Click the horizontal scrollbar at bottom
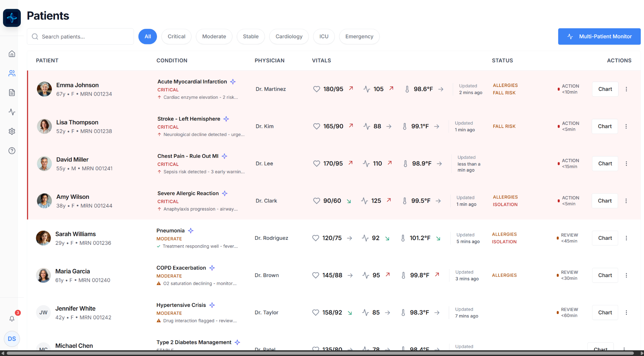 pyautogui.click(x=320, y=353)
